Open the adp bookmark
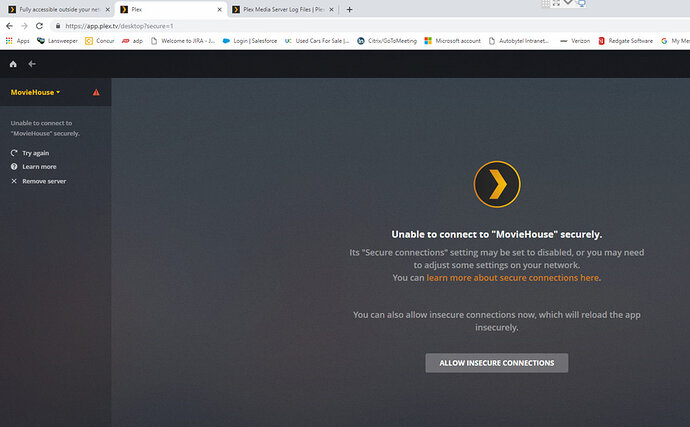Image resolution: width=690 pixels, height=427 pixels. 132,41
